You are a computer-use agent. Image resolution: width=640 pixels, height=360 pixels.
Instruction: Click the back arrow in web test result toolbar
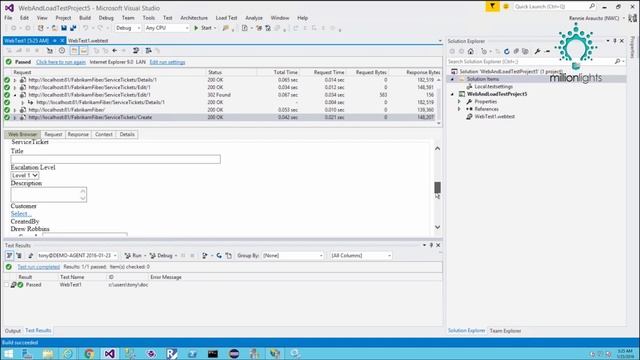tap(115, 51)
